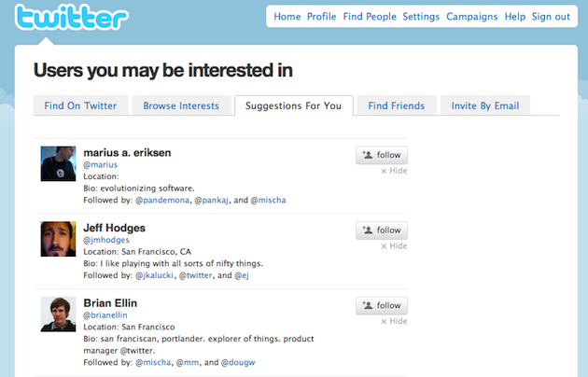Open Jeff Hodges' profile picture
The width and height of the screenshot is (588, 377).
click(58, 239)
